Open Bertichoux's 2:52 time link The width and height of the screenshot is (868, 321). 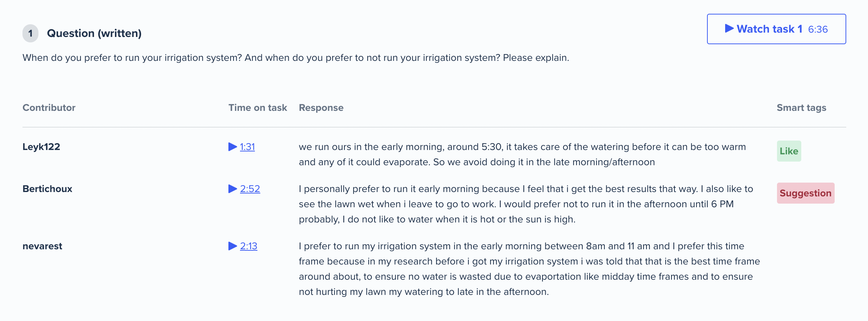[x=250, y=189]
